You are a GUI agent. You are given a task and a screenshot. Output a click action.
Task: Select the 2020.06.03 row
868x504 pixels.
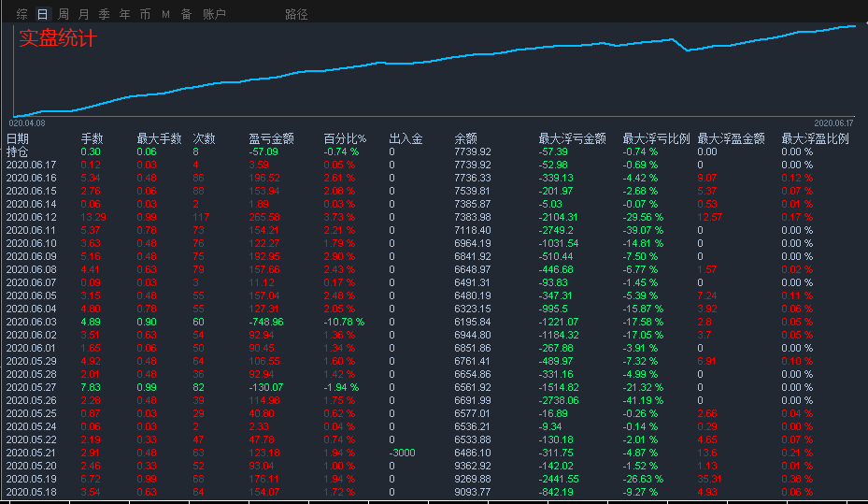point(31,321)
